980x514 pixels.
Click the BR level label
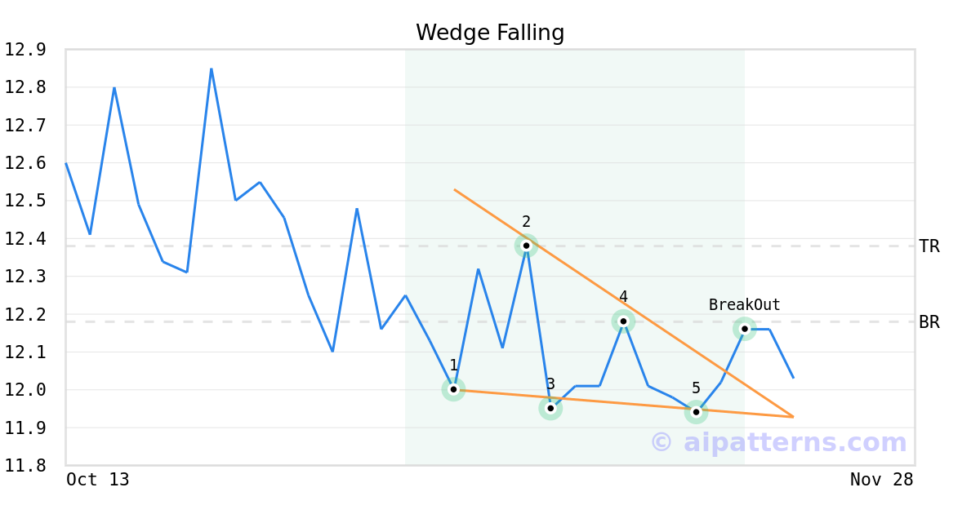(929, 322)
